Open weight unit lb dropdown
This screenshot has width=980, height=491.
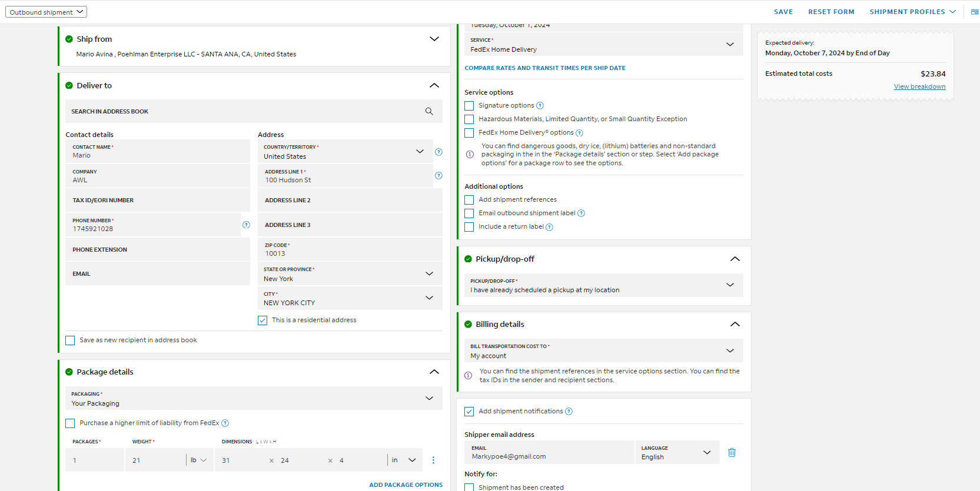point(199,460)
